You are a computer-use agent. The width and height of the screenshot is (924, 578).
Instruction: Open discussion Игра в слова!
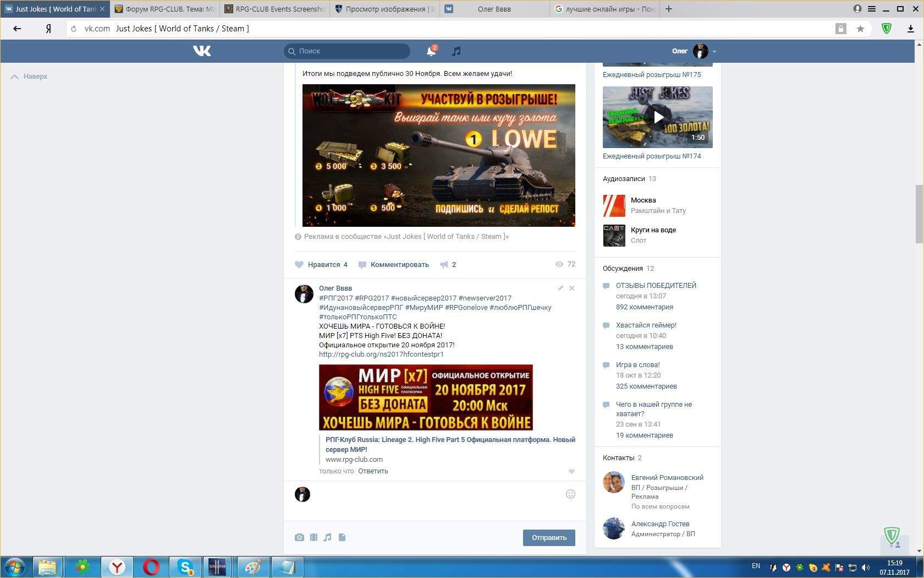[637, 365]
